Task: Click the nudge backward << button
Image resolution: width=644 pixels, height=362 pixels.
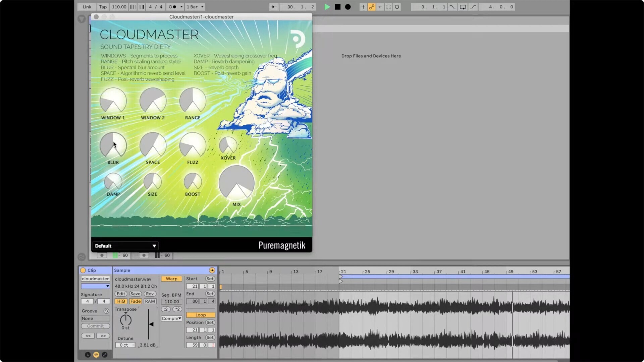Action: click(x=88, y=336)
